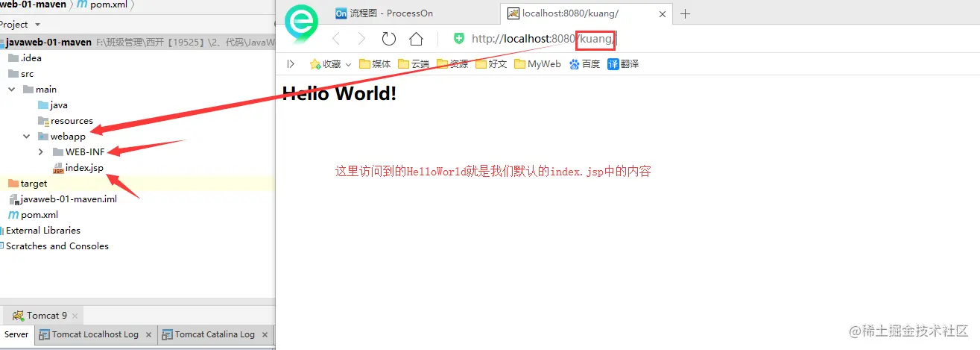This screenshot has width=980, height=350.
Task: Open the 媒体 bookmark folder
Action: (375, 64)
